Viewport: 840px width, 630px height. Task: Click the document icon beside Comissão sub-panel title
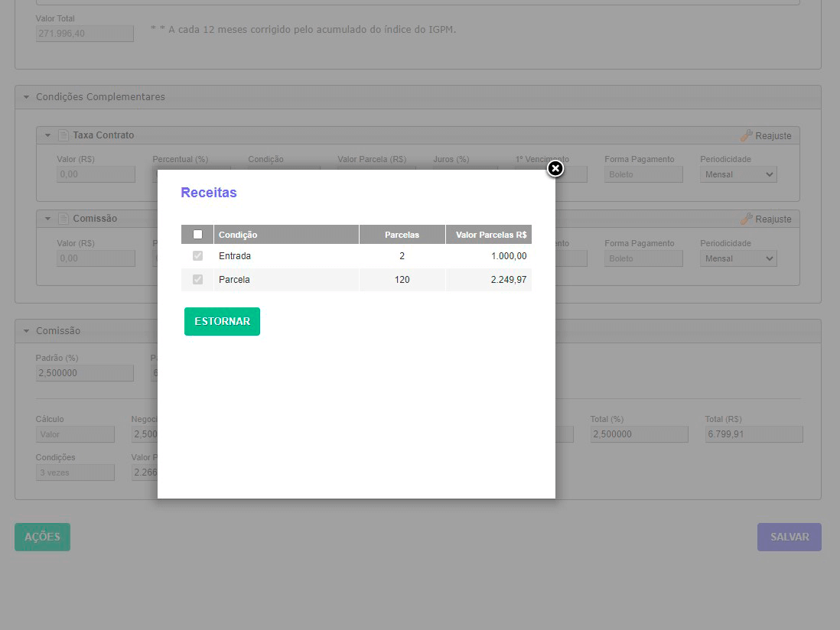coord(63,219)
